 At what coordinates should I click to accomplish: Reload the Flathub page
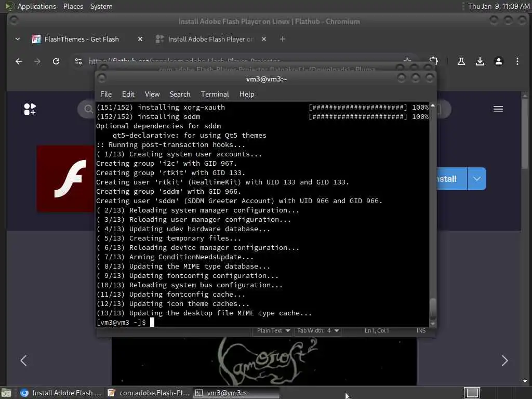pos(56,61)
